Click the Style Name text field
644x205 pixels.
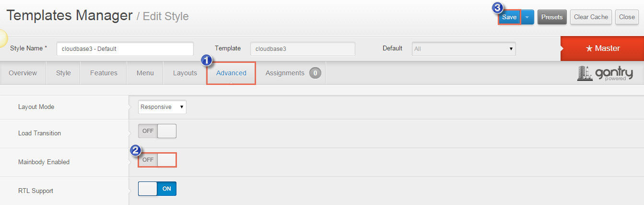(x=125, y=48)
